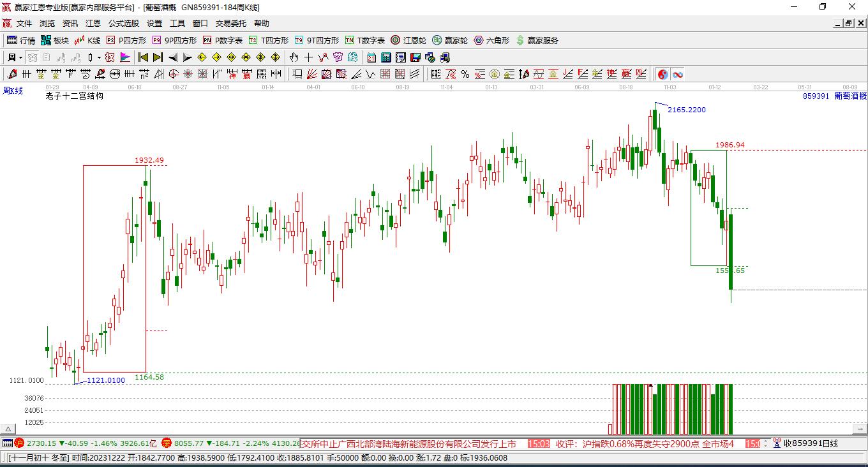Open the 公式选股 menu
868x467 pixels.
coord(124,24)
